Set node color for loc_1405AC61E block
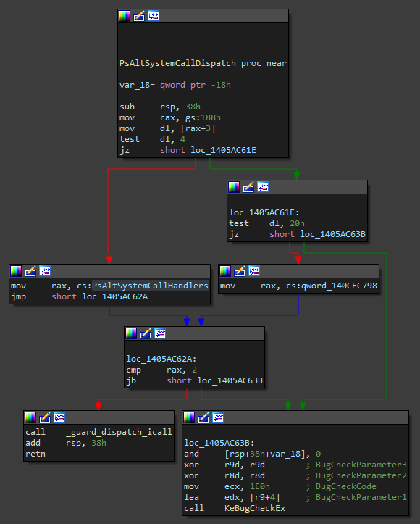The image size is (420, 524). pyautogui.click(x=234, y=187)
